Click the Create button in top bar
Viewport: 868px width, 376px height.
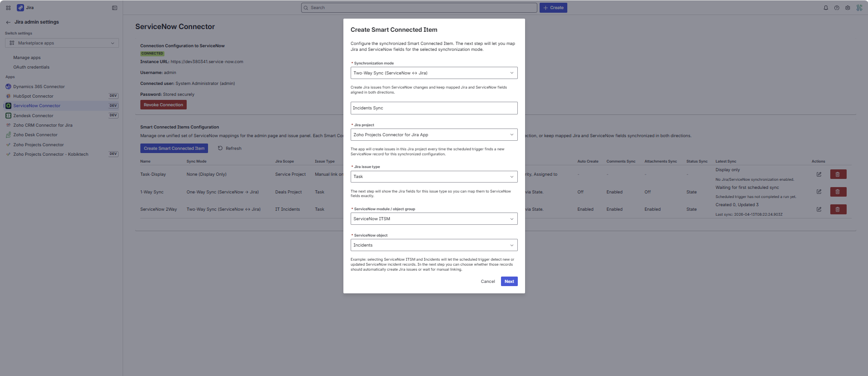pos(553,8)
